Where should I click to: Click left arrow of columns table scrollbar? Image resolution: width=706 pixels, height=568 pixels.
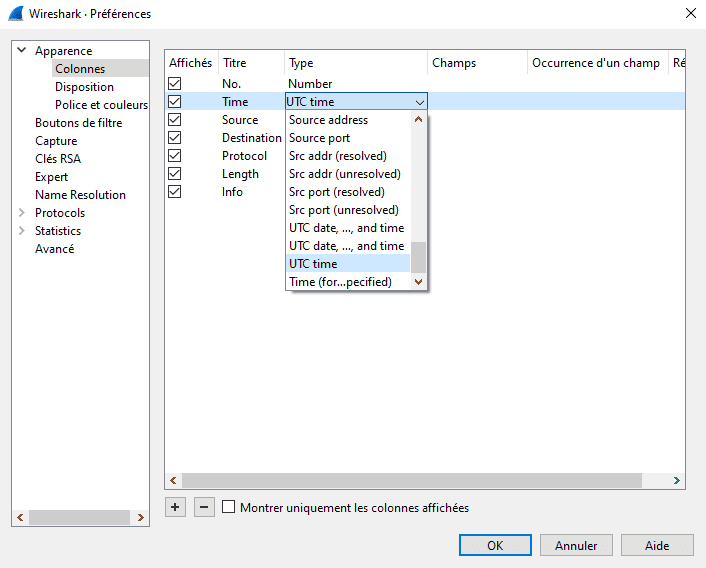(x=173, y=480)
